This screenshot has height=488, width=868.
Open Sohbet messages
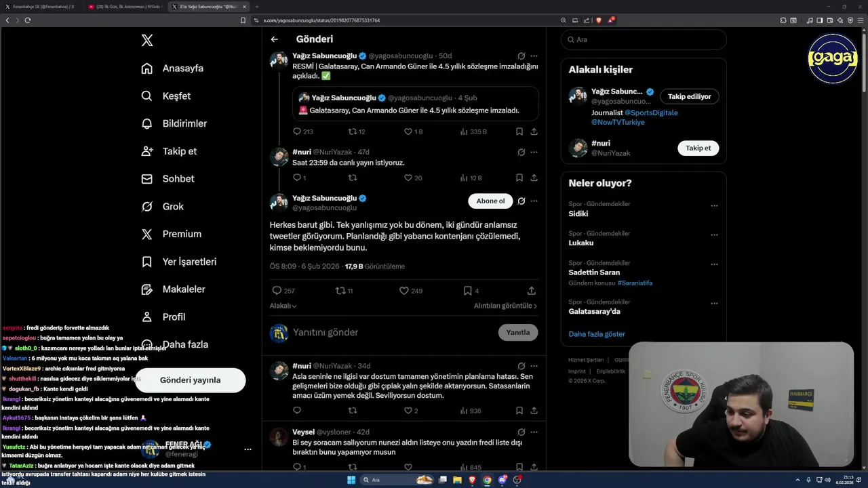pyautogui.click(x=167, y=179)
